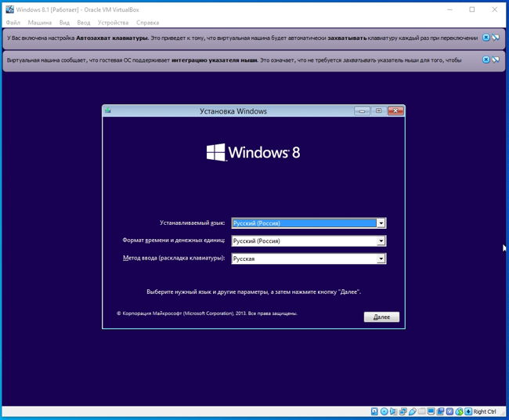
Task: Close the Windows Setup dialog
Action: (x=395, y=111)
